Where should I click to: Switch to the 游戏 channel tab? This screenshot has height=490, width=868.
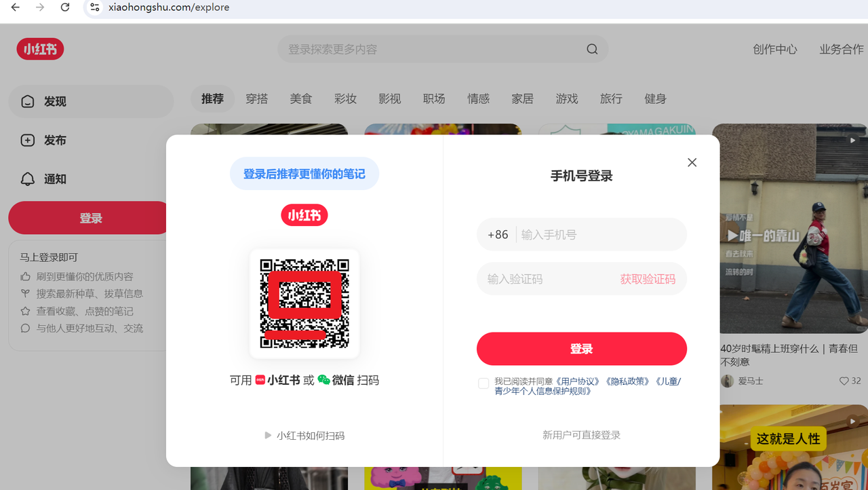(567, 98)
